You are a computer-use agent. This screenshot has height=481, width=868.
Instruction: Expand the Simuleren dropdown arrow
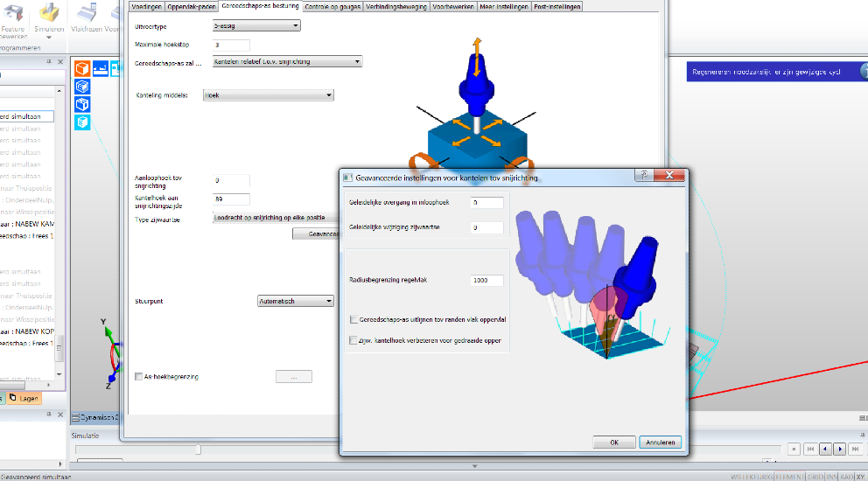49,37
